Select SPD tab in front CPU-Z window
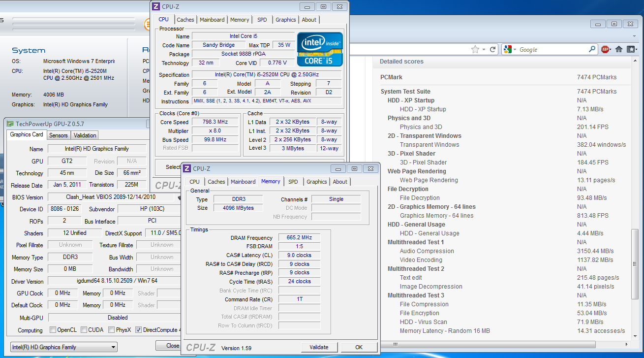Screen dimensions: 644x358 click(x=293, y=182)
